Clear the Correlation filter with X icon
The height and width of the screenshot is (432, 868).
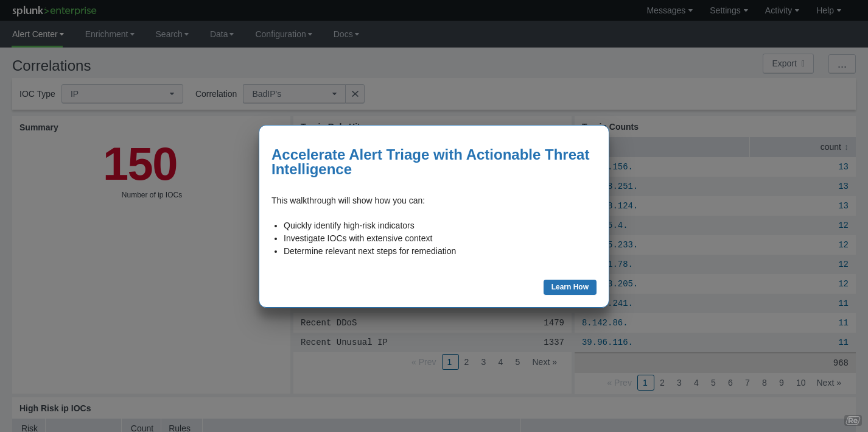point(355,94)
